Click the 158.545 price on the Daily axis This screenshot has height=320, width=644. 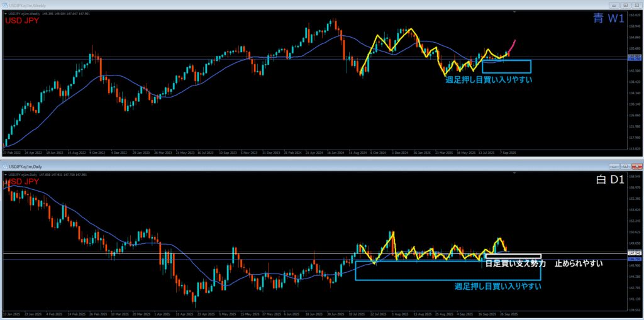click(x=635, y=177)
